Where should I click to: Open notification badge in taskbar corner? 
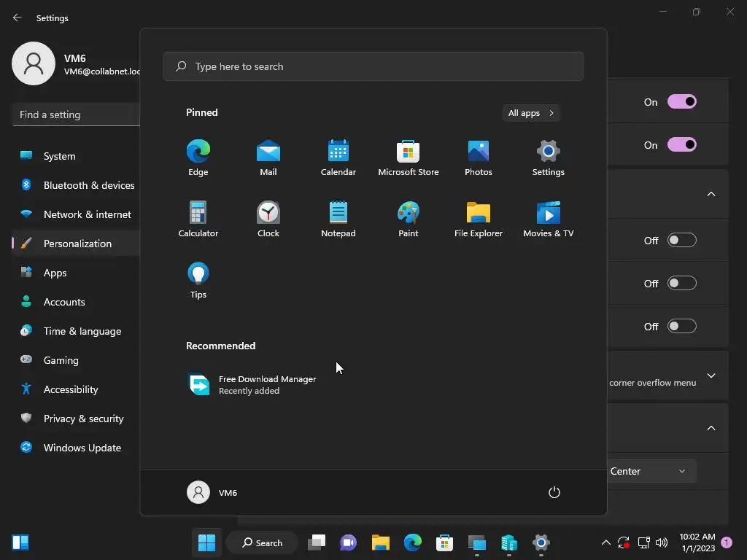(x=727, y=542)
